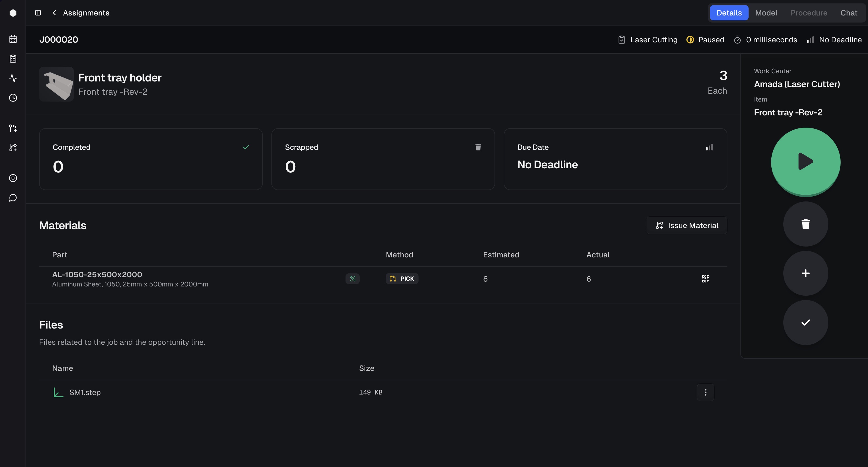The width and height of the screenshot is (868, 467).
Task: Open the QR code for the aluminum sheet
Action: (706, 279)
